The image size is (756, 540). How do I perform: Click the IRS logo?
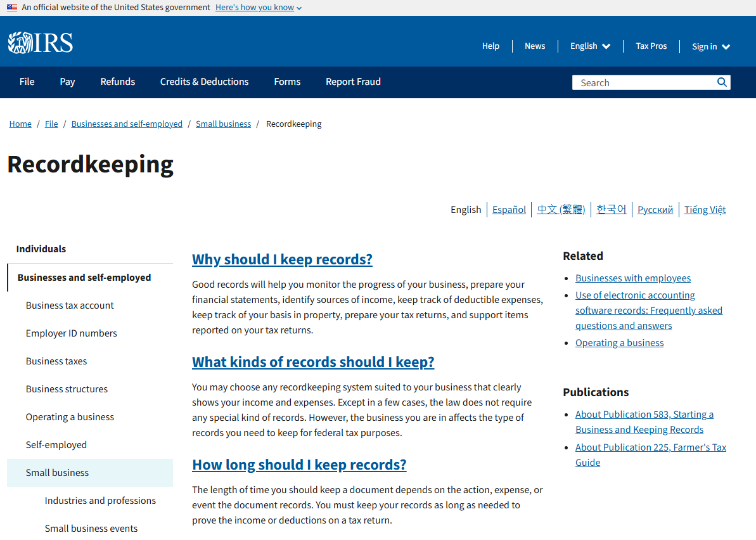point(41,43)
